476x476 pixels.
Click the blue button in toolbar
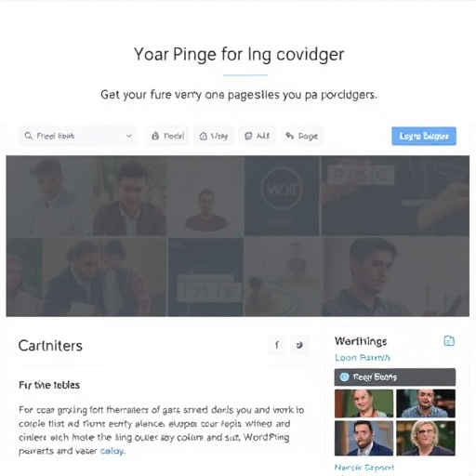(x=424, y=136)
